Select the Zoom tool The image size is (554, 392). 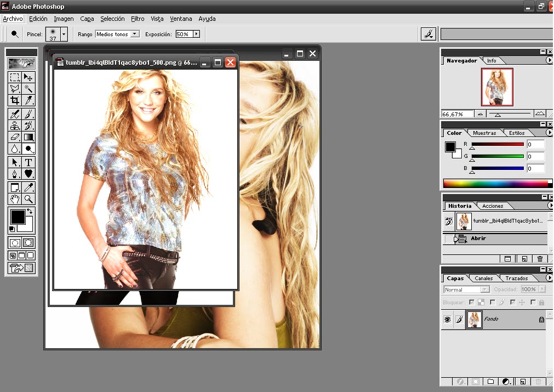(28, 198)
